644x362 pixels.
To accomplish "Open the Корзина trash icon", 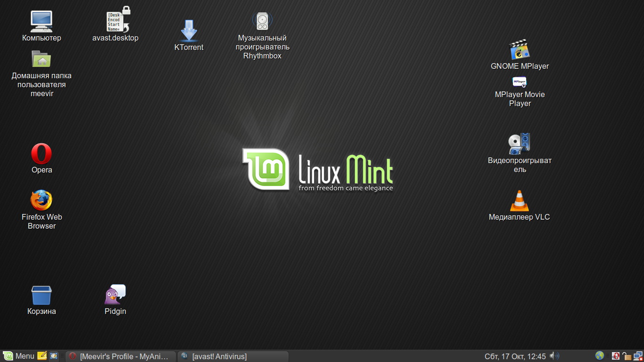I will click(x=41, y=295).
